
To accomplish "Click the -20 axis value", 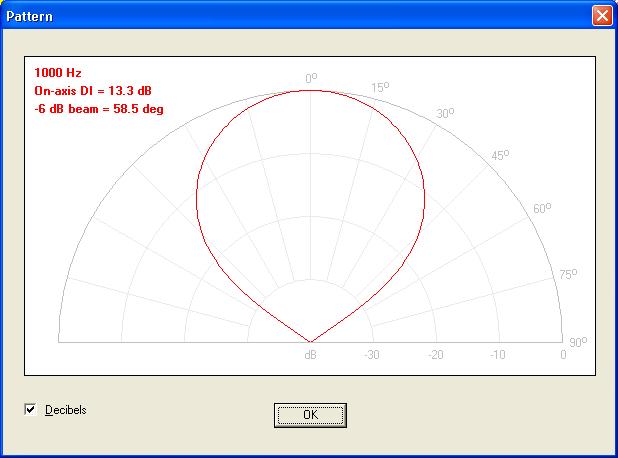I will (x=436, y=355).
